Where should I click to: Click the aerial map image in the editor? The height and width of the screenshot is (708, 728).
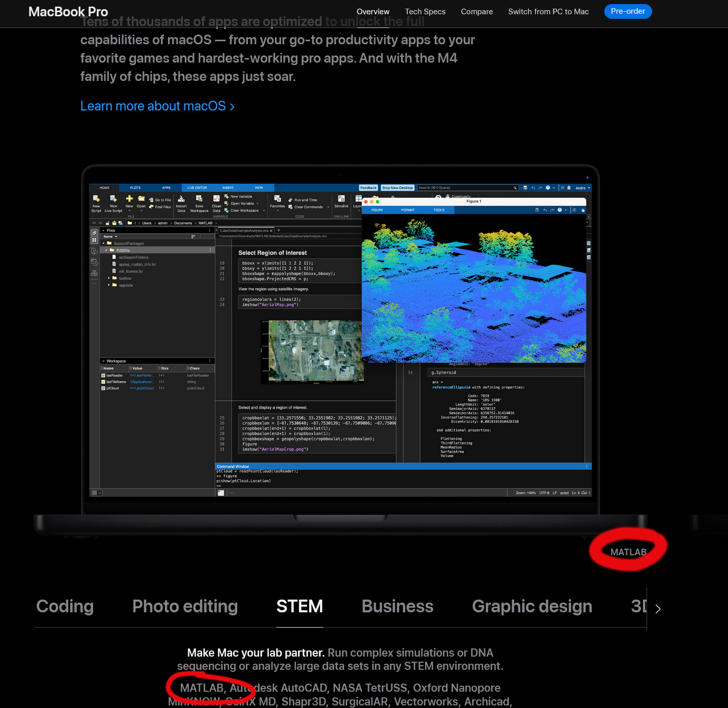pos(312,352)
